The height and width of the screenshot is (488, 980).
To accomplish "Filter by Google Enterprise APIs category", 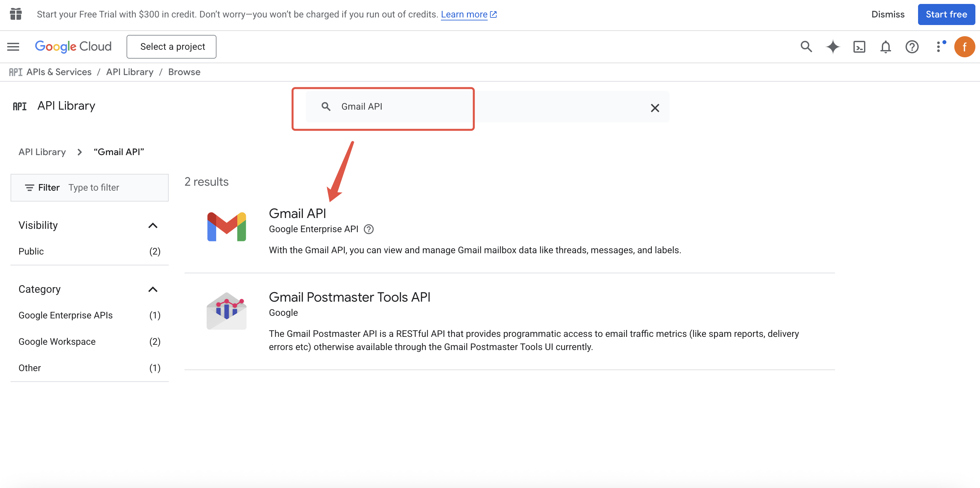I will click(x=89, y=315).
